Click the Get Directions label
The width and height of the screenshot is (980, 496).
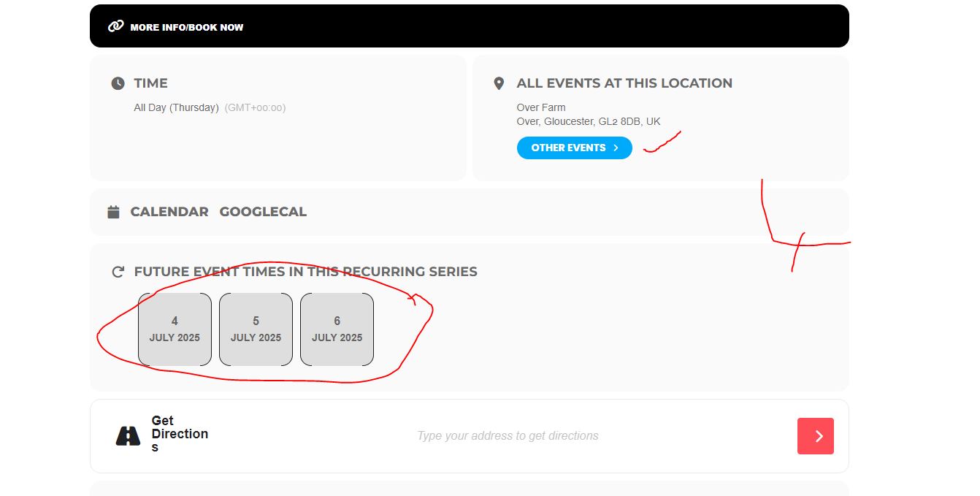(180, 434)
